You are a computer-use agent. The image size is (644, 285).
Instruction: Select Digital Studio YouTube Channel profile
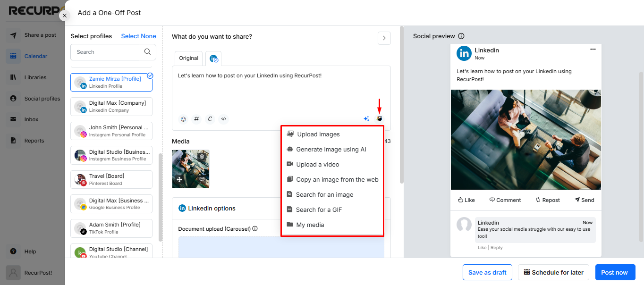[x=111, y=251]
